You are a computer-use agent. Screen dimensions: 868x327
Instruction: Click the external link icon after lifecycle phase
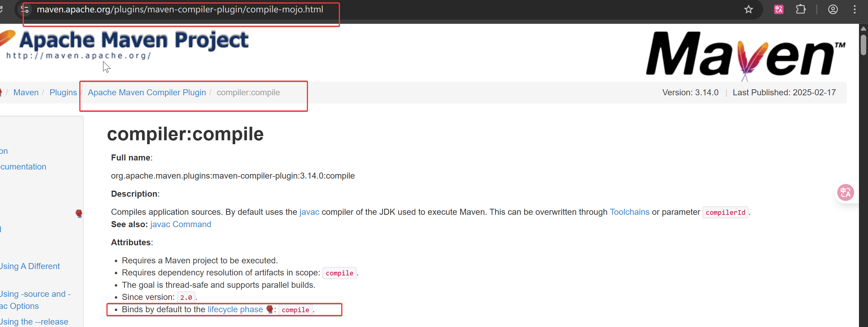269,309
